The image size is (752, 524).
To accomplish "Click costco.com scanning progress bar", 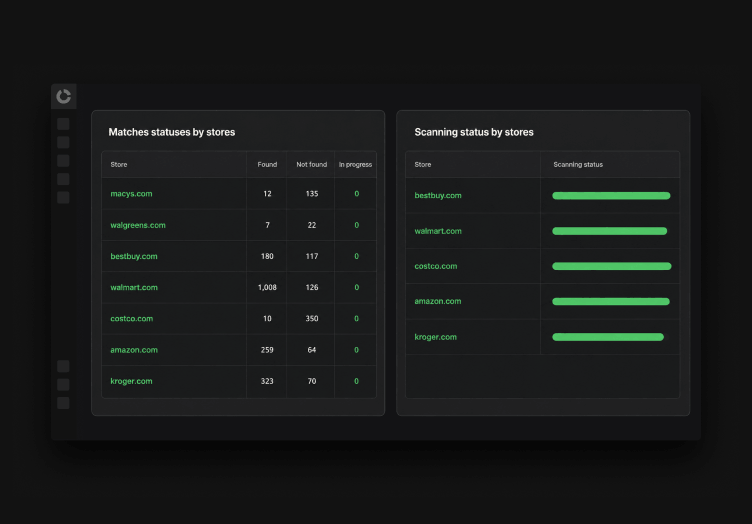I will point(611,266).
